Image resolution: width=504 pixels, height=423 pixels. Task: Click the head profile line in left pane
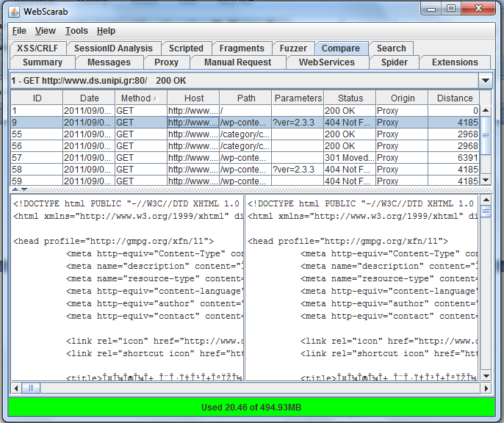[113, 241]
